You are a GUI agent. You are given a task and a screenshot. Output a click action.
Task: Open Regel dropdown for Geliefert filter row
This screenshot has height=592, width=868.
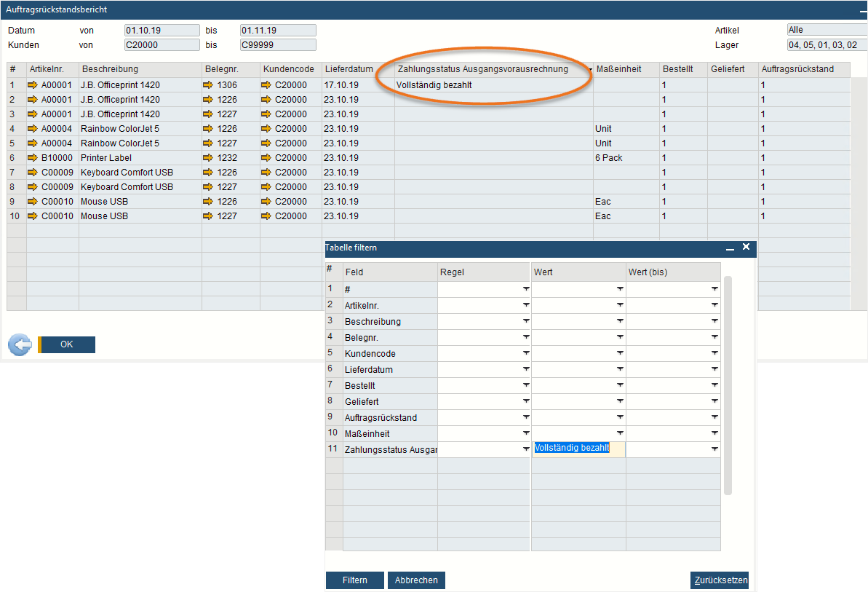(526, 401)
